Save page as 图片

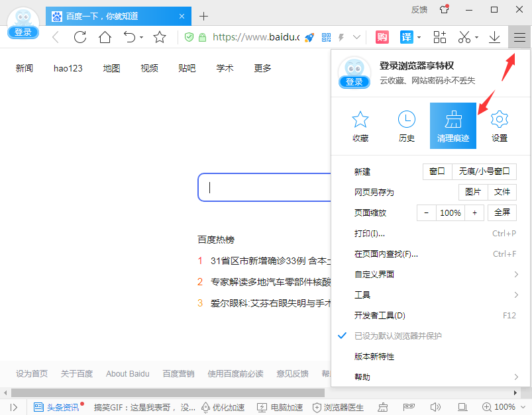(x=473, y=192)
